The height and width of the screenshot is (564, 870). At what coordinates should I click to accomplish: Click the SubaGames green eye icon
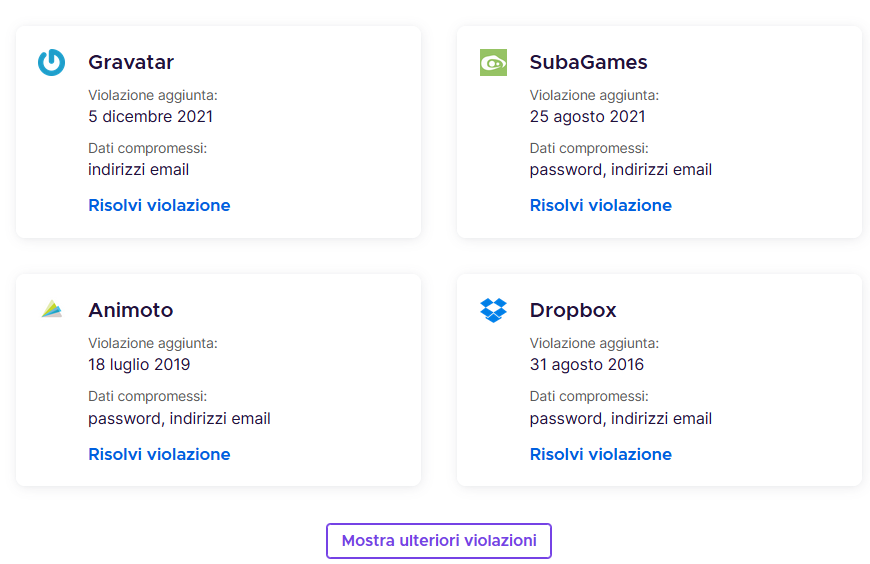pos(493,62)
